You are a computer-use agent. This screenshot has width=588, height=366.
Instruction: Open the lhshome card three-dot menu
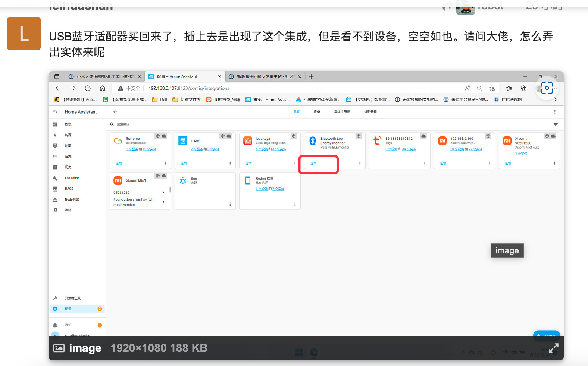(x=165, y=164)
